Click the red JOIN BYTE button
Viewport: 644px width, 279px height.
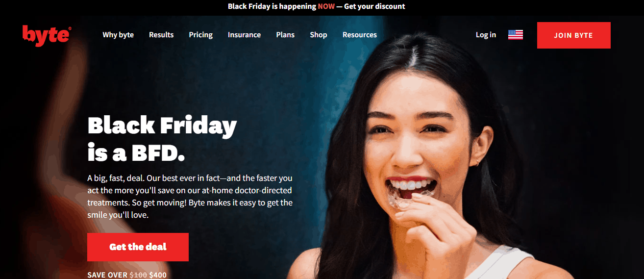tap(573, 35)
